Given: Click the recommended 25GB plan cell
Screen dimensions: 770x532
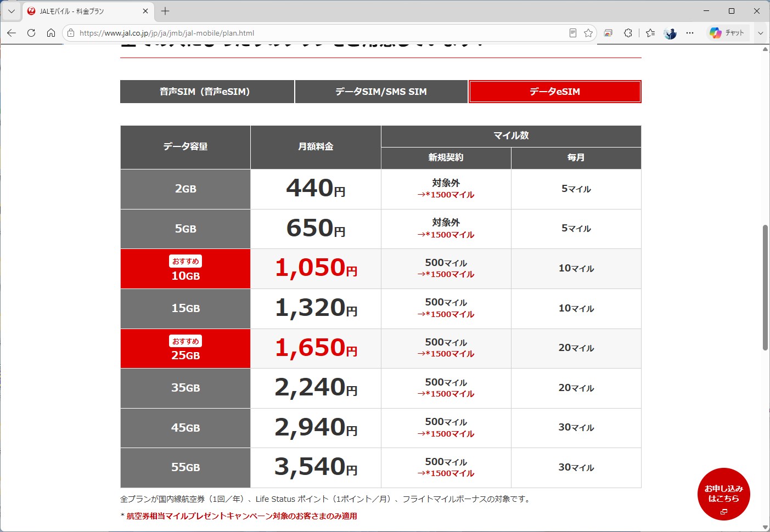Looking at the screenshot, I should [186, 349].
